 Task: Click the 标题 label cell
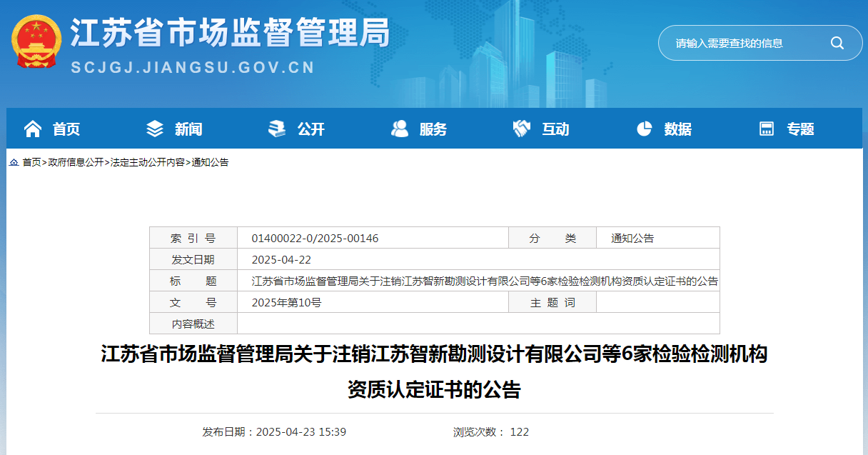click(193, 281)
